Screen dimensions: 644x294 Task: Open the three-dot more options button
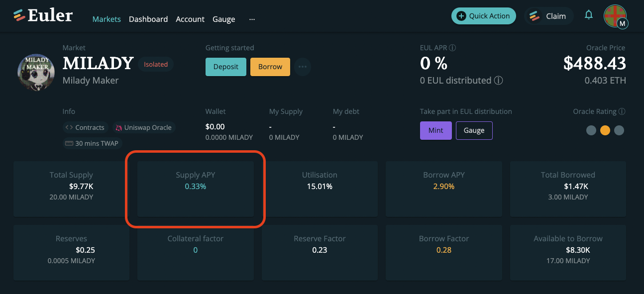[303, 67]
